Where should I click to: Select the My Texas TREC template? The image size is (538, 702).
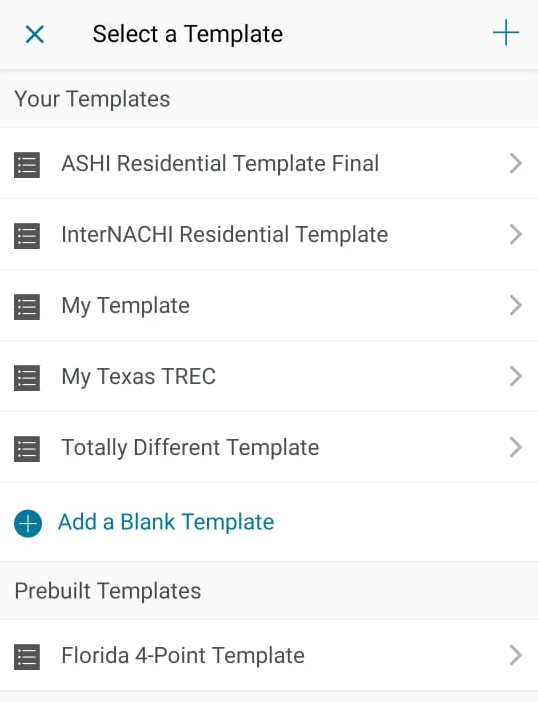[269, 377]
